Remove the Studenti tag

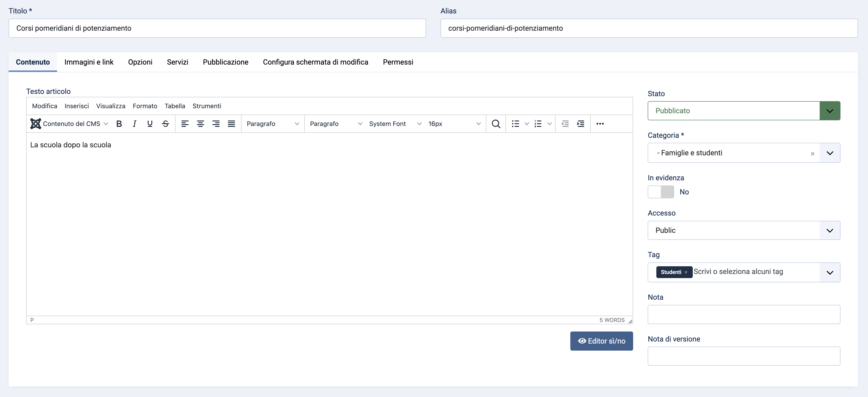click(x=686, y=272)
